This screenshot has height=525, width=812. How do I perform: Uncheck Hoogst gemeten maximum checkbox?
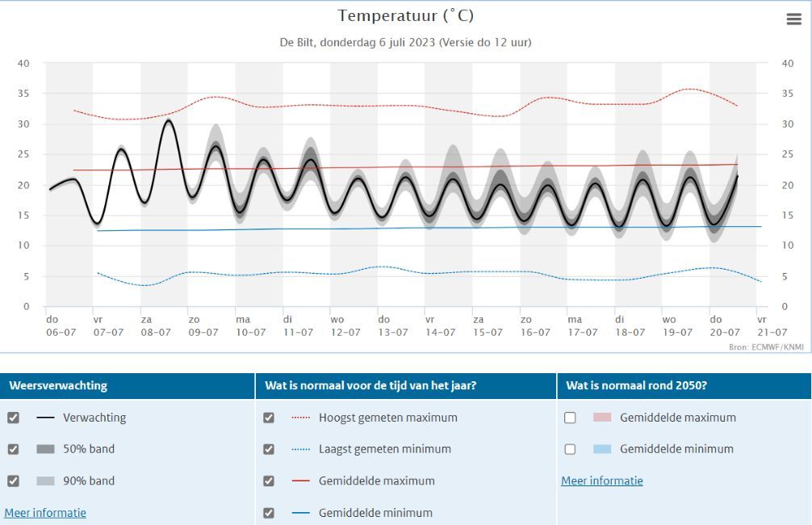point(269,418)
